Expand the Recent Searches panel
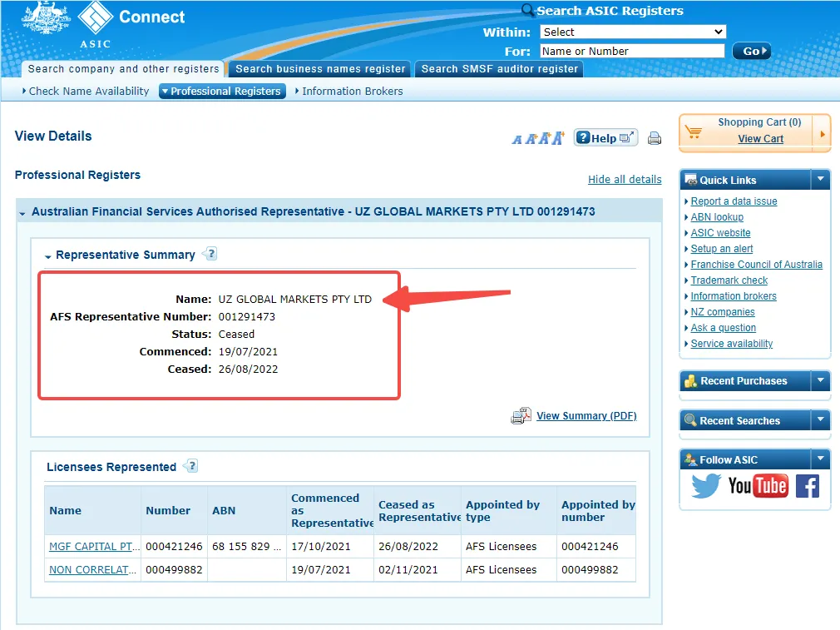Viewport: 840px width, 630px height. [x=821, y=419]
